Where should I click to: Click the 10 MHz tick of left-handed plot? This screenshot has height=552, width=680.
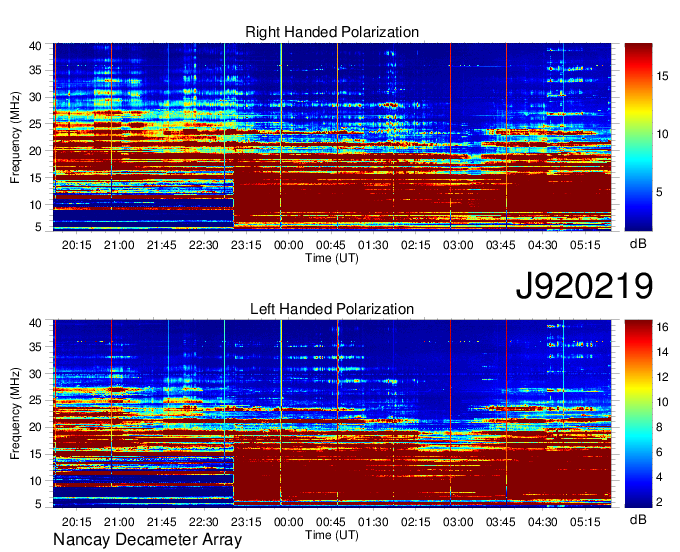click(x=36, y=481)
